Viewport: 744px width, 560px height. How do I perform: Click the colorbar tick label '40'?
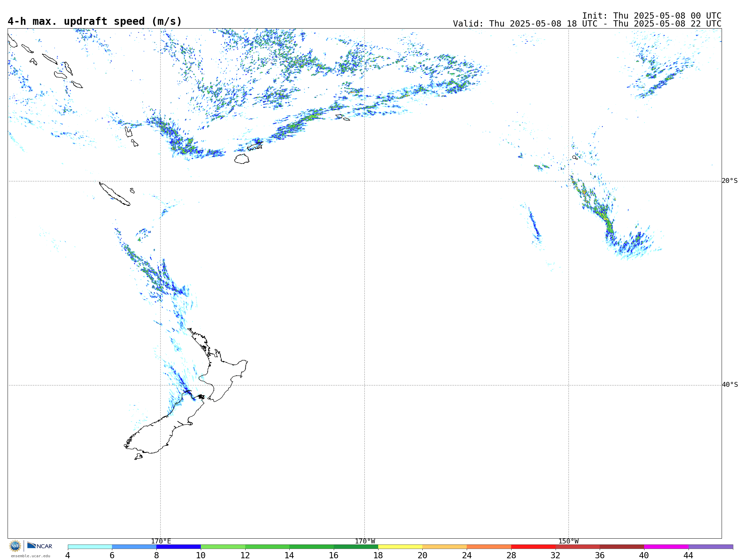[644, 556]
